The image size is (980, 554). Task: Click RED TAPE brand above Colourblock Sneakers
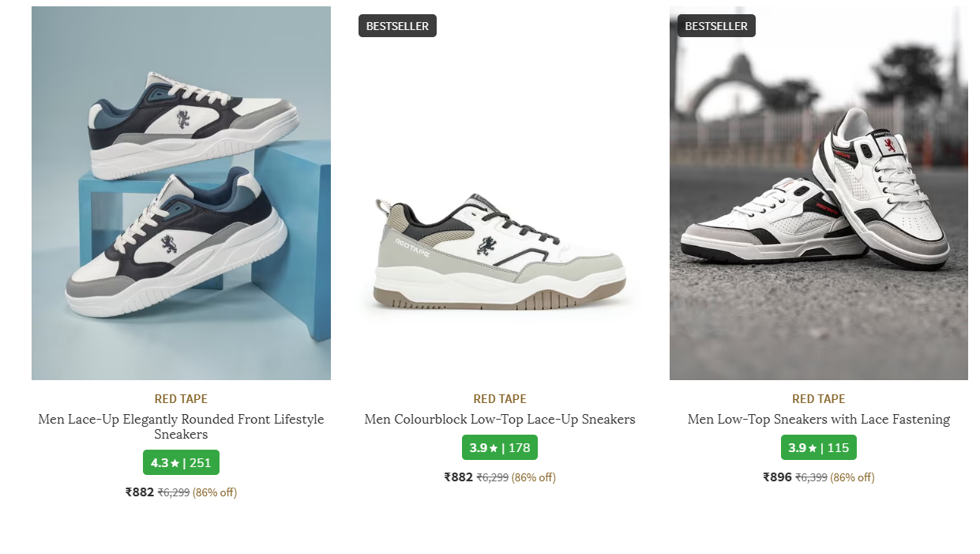click(500, 399)
